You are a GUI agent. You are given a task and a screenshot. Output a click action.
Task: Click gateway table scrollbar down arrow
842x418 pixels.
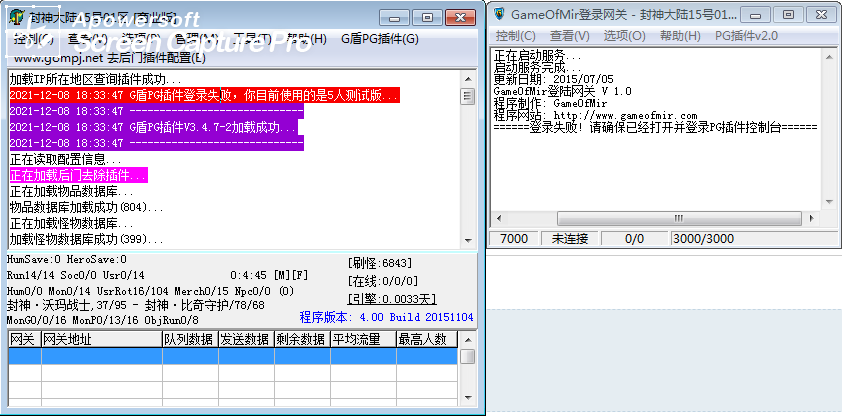468,398
